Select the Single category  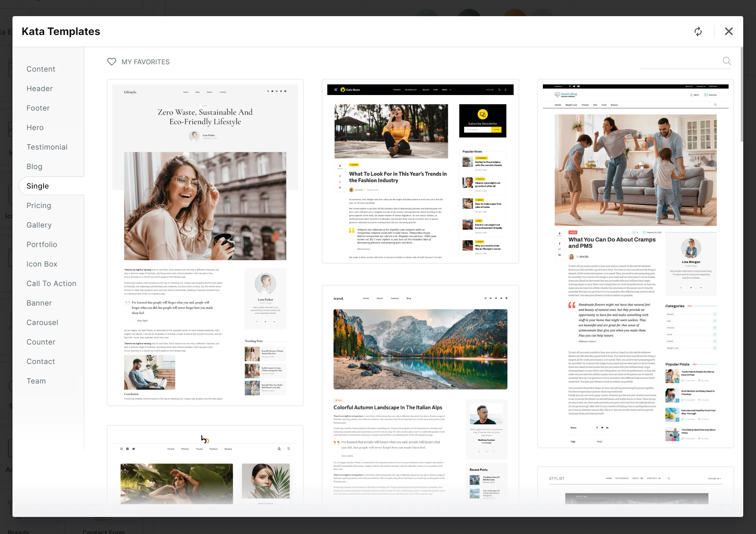pos(37,186)
